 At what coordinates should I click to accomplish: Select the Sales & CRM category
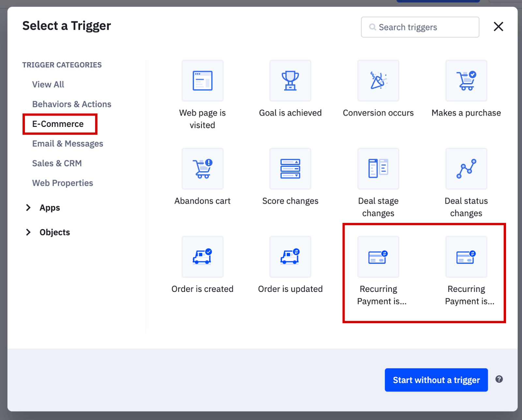click(57, 163)
